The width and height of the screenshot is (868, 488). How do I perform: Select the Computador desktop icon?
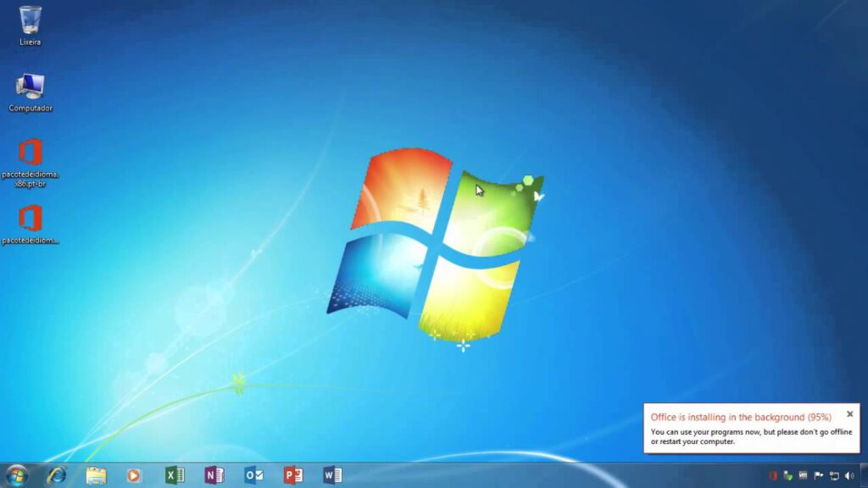(30, 92)
